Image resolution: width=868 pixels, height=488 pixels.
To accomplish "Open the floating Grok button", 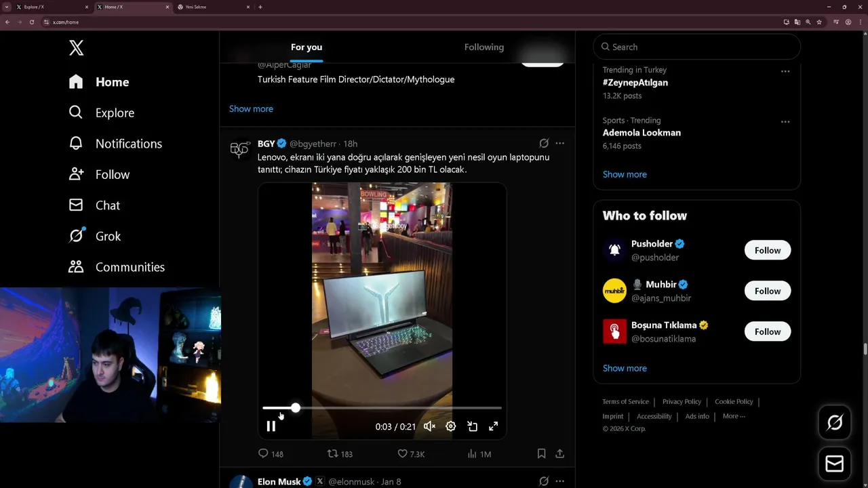I will pyautogui.click(x=835, y=423).
